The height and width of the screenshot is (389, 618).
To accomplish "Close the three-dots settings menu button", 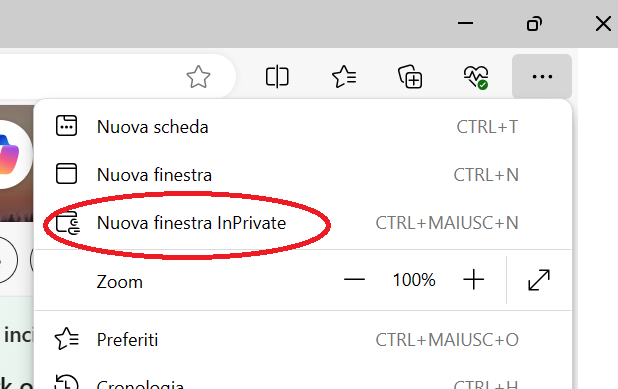I will click(542, 76).
